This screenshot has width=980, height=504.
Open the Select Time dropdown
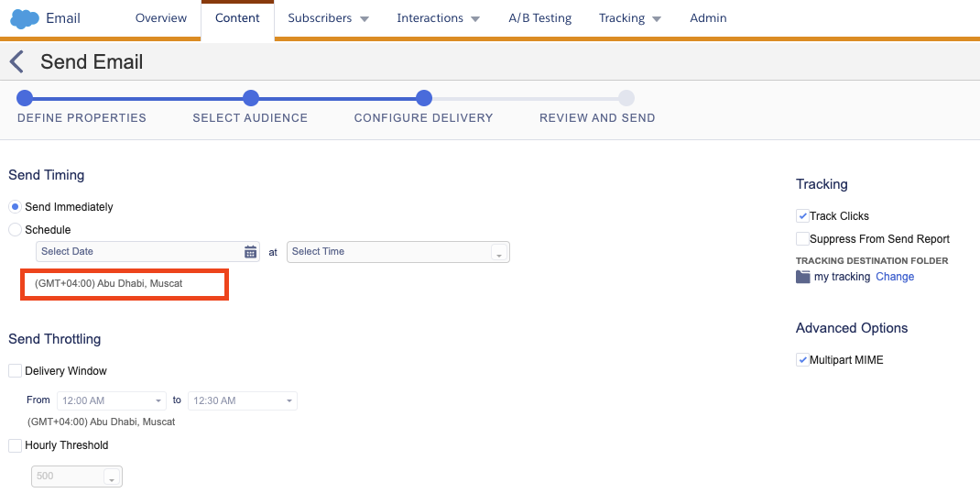click(x=398, y=251)
